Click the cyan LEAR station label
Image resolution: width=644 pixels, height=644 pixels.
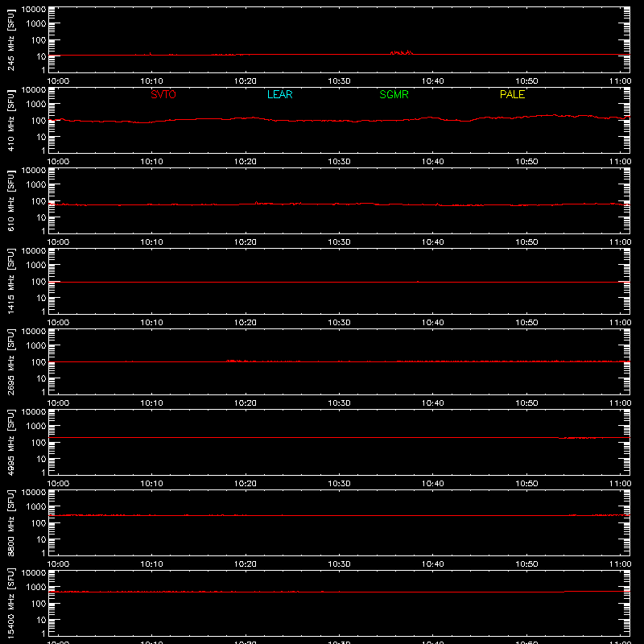(x=279, y=94)
